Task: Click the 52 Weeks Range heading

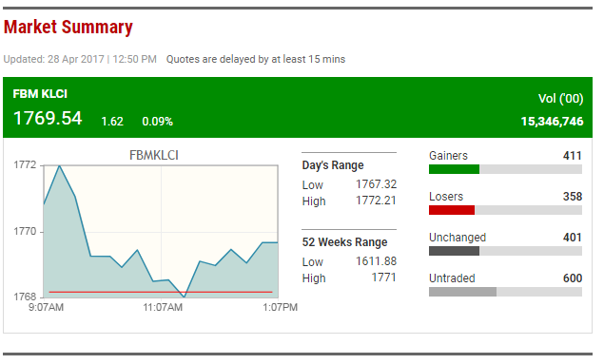Action: (x=344, y=242)
